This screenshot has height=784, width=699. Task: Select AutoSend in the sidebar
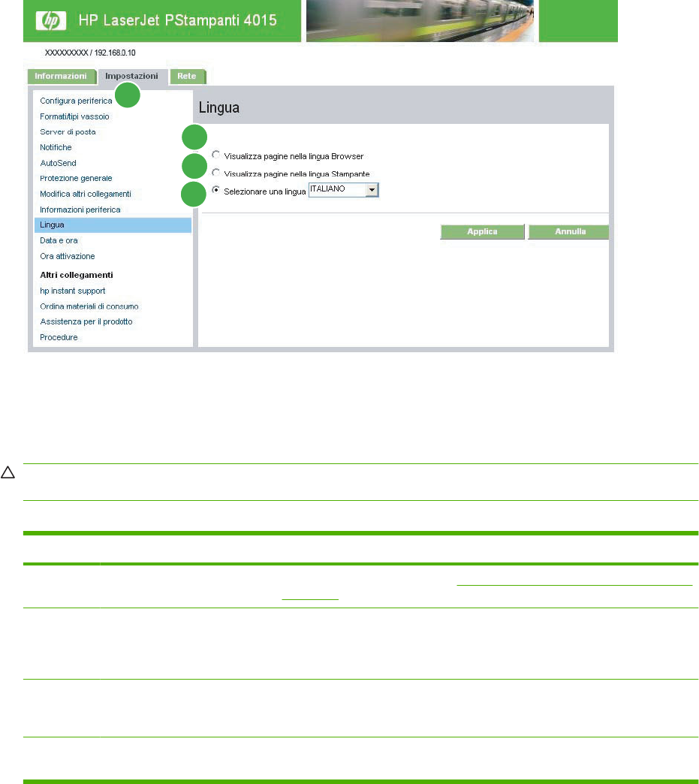pyautogui.click(x=58, y=163)
